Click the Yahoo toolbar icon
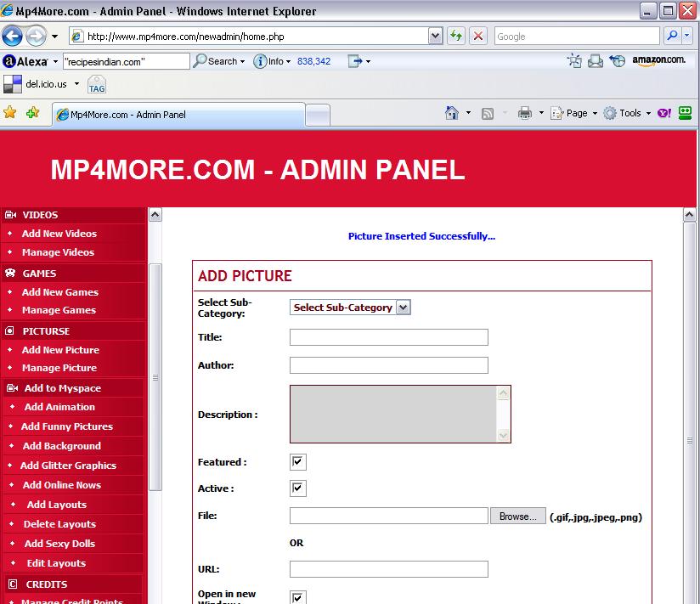Image resolution: width=700 pixels, height=604 pixels. click(664, 113)
